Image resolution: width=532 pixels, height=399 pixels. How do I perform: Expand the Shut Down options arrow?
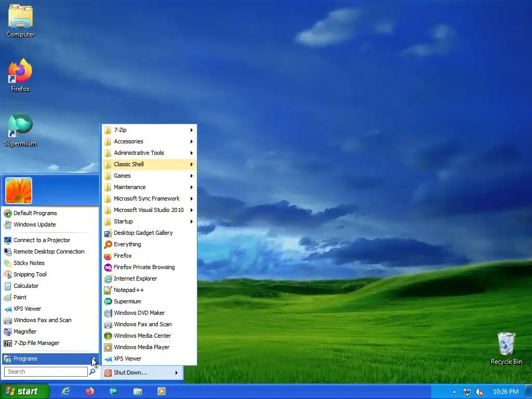[x=177, y=373]
